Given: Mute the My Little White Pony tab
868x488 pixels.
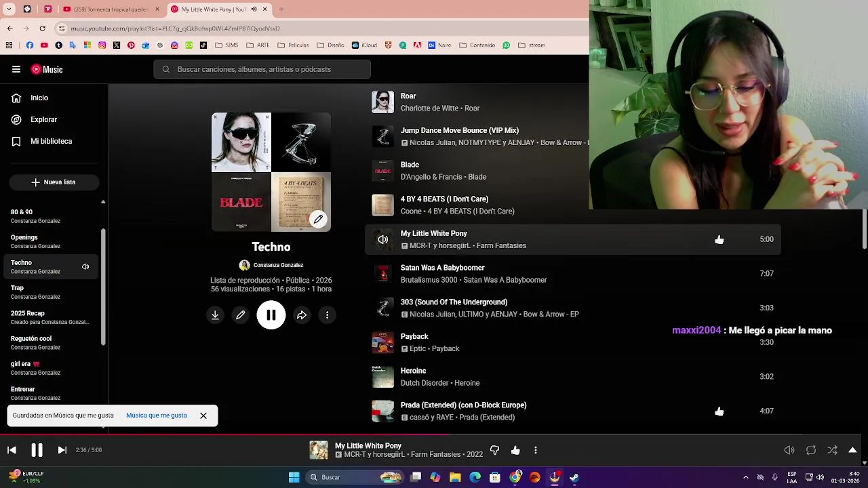Looking at the screenshot, I should tap(254, 9).
